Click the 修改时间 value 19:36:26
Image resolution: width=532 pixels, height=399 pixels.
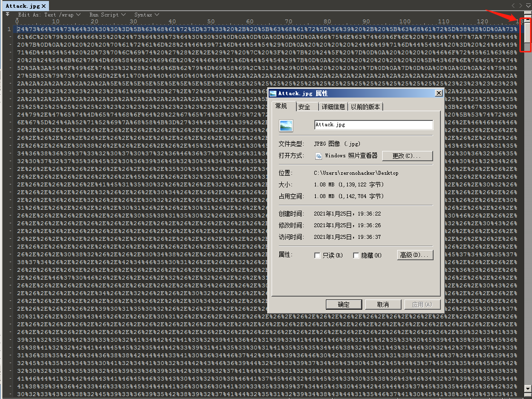pos(347,225)
